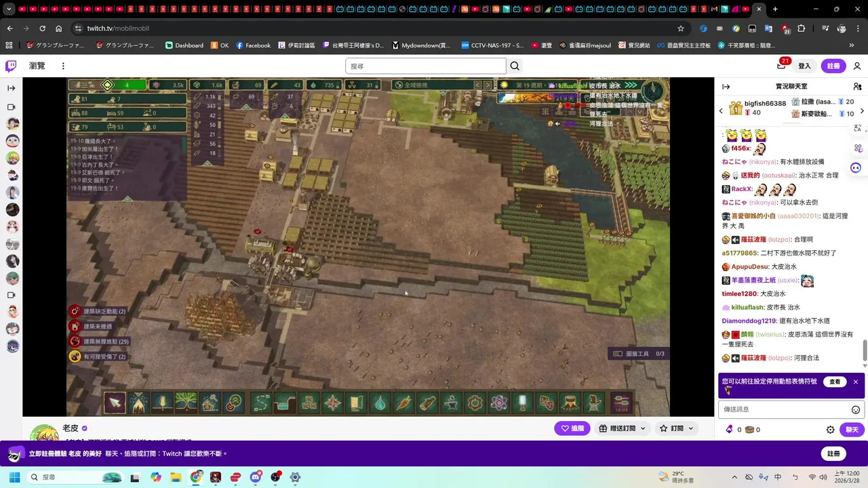Open the tree forestry category in game toolbar
Screen dimensions: 868x488
(186, 403)
